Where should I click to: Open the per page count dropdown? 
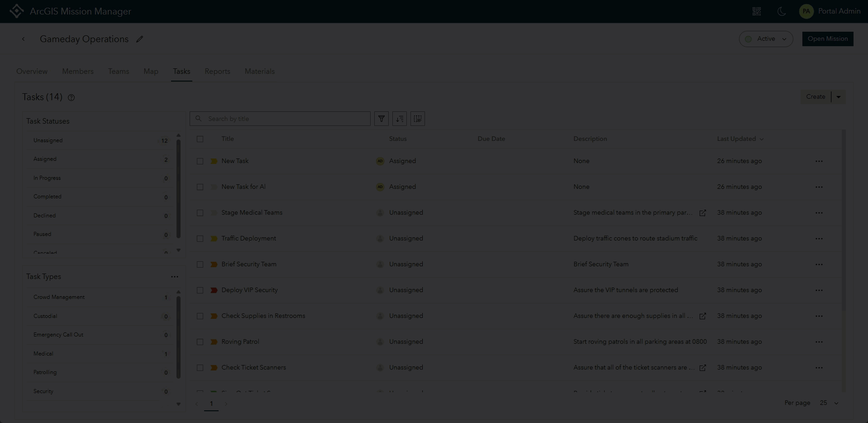[x=828, y=403]
